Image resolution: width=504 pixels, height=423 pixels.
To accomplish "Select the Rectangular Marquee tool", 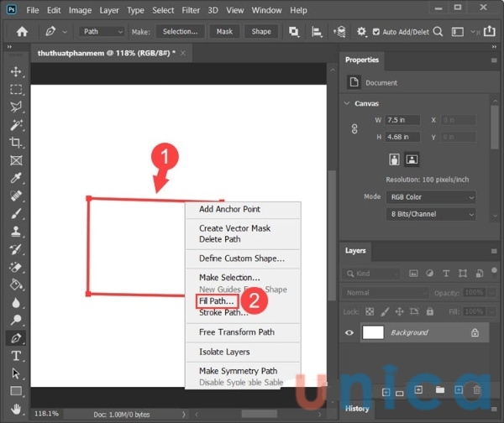I will [x=16, y=89].
